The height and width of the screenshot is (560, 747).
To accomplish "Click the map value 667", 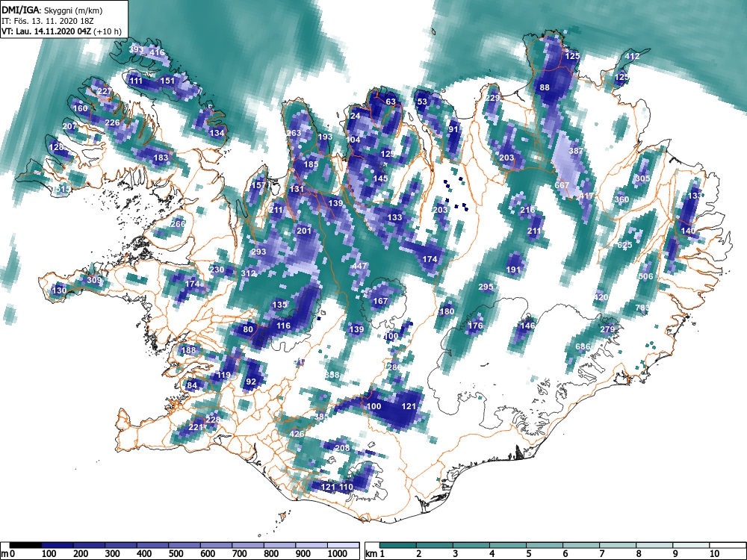I will (562, 185).
